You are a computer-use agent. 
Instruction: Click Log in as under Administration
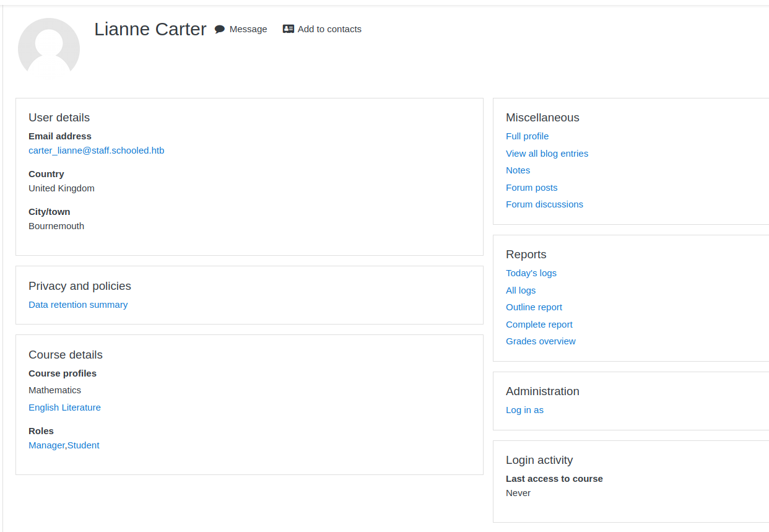(x=524, y=410)
